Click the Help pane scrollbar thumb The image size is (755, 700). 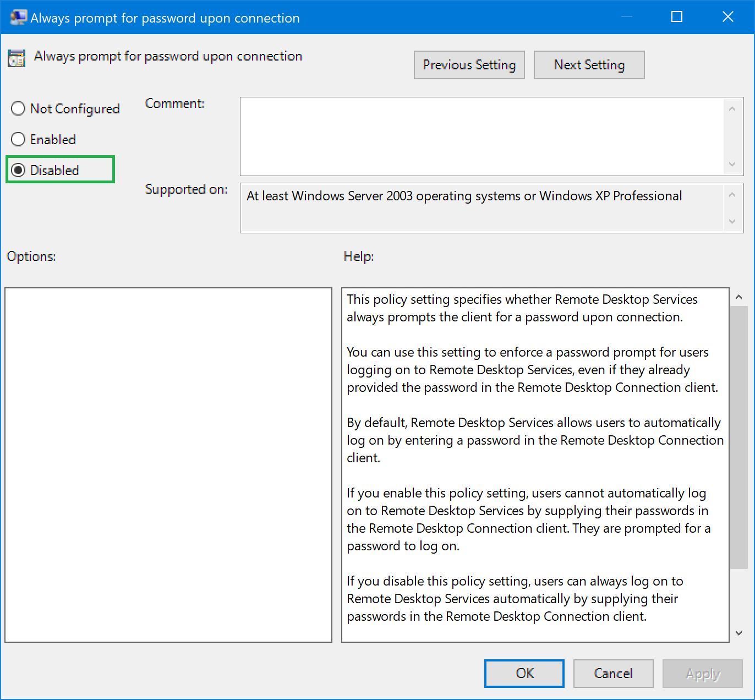[x=738, y=437]
